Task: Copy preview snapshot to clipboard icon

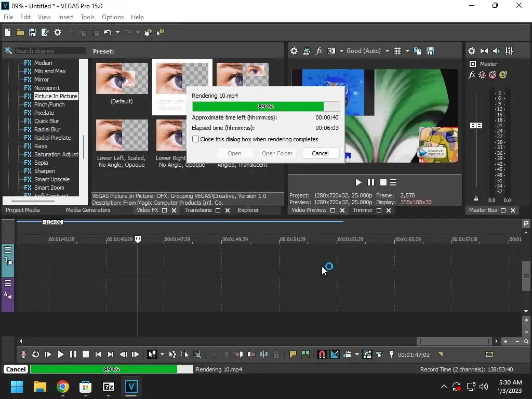Action: [418, 51]
